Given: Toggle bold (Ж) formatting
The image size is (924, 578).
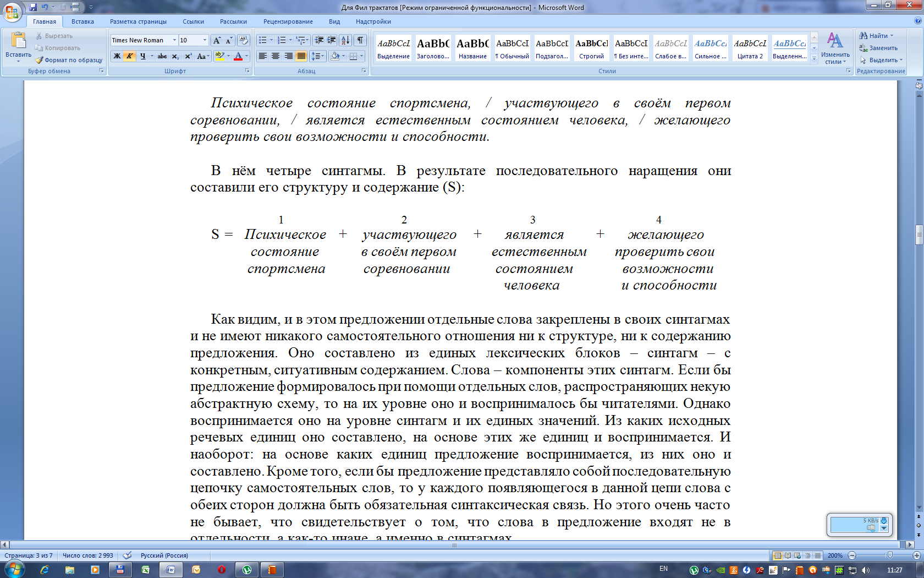Looking at the screenshot, I should (117, 56).
